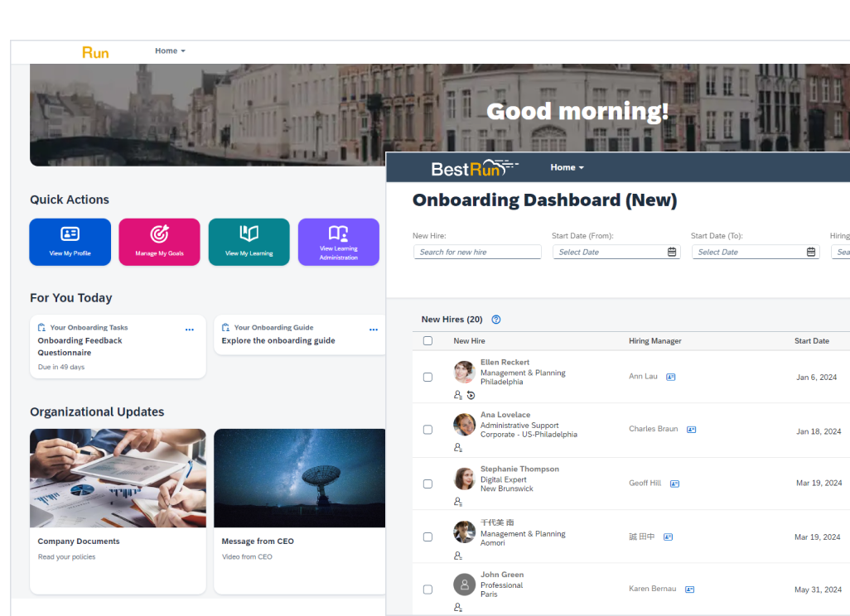Check the Stephanie Thompson row checkbox

[427, 484]
